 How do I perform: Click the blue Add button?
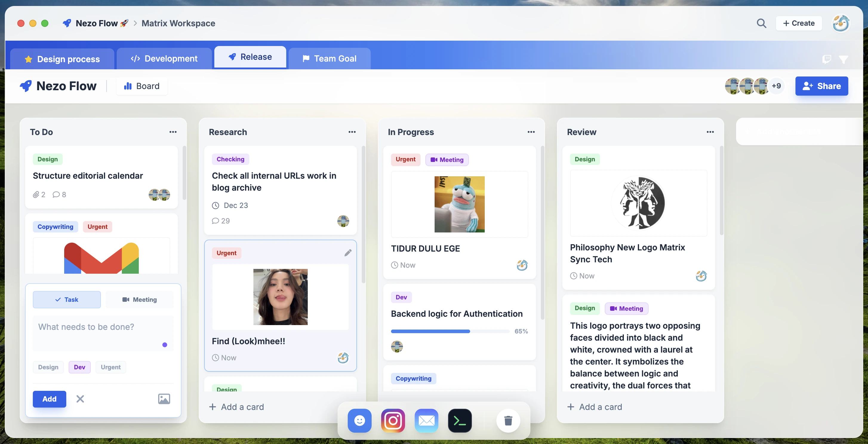pos(49,399)
